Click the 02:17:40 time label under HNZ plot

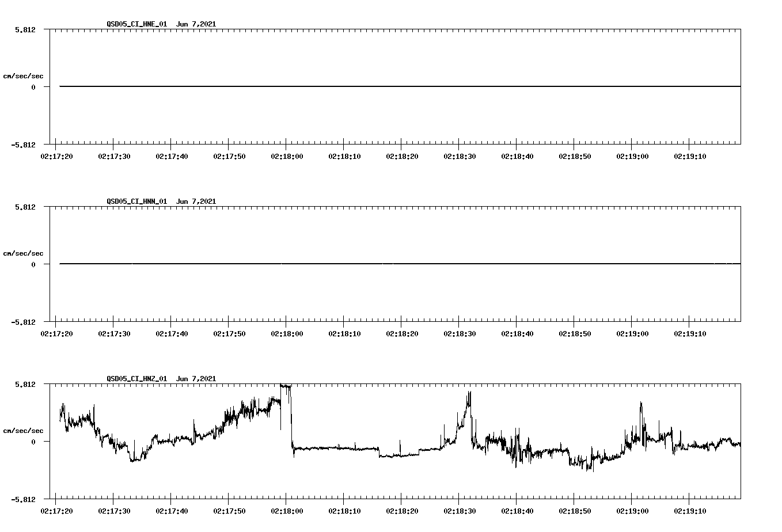172,511
